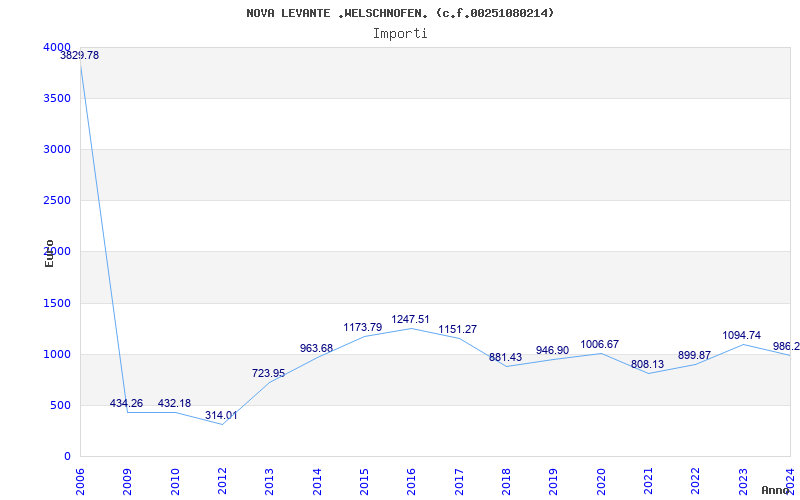Click the 723.95 data label
The image size is (800, 500).
click(268, 373)
